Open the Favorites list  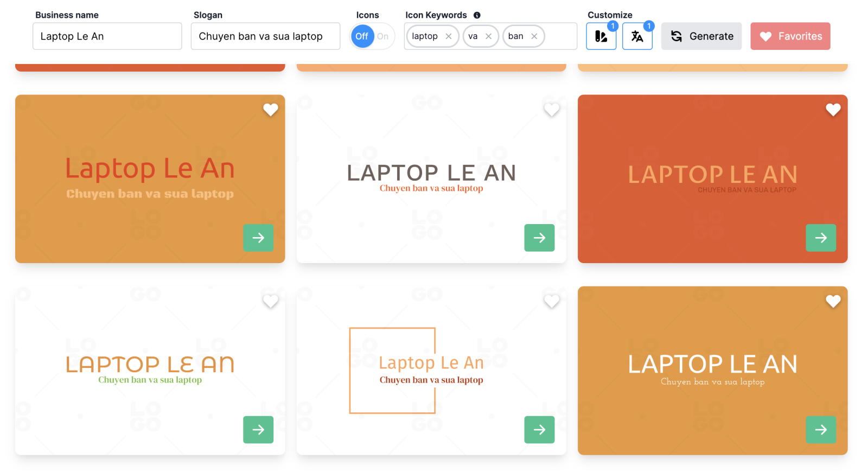pos(790,36)
